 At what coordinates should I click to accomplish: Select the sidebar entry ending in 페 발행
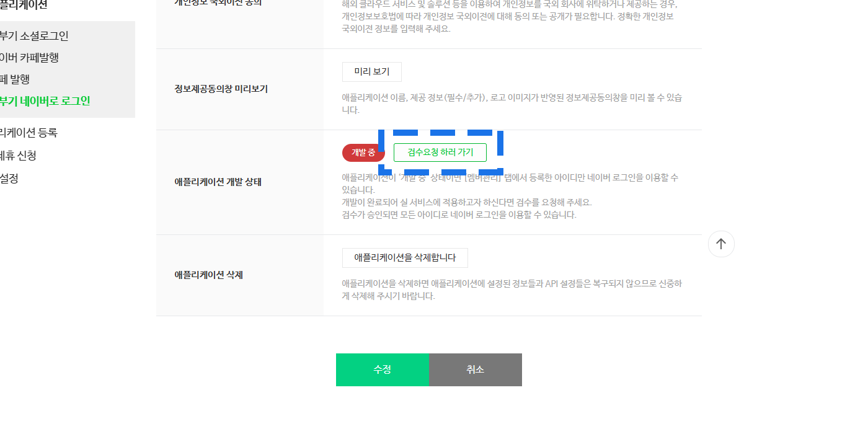pyautogui.click(x=15, y=79)
